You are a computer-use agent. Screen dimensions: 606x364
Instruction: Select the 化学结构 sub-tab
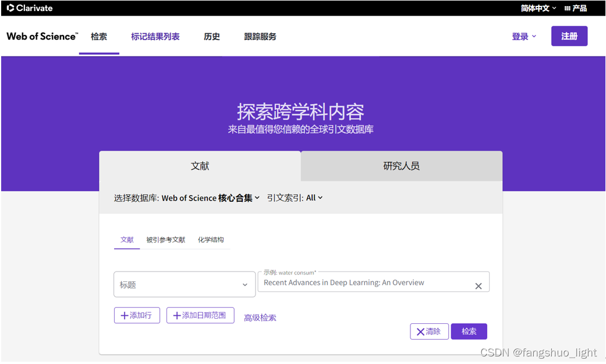pyautogui.click(x=211, y=240)
